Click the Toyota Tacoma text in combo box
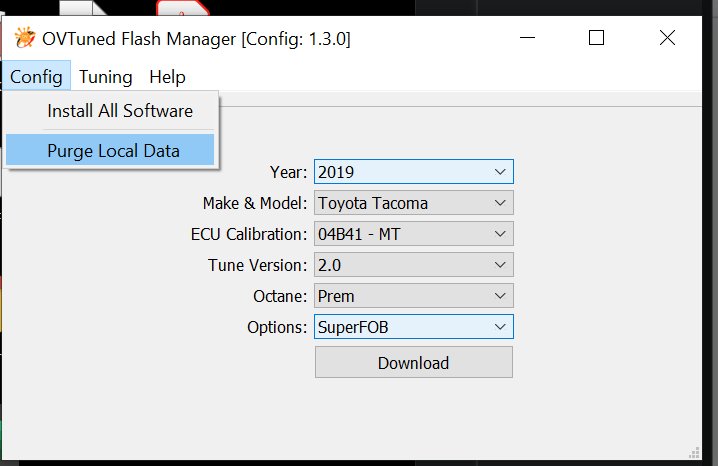Screen dimensions: 718x466 pos(373,203)
